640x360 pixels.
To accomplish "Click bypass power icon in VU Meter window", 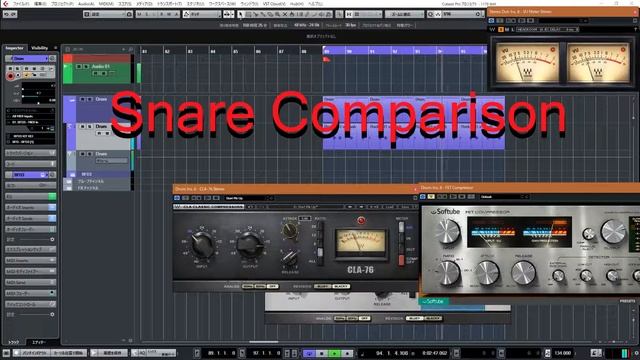I will coord(491,20).
